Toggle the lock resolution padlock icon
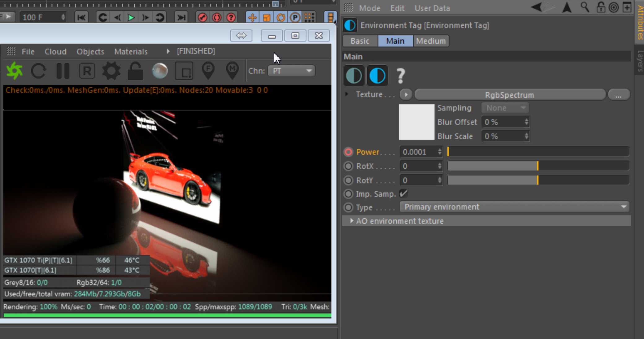The image size is (644, 339). 135,71
